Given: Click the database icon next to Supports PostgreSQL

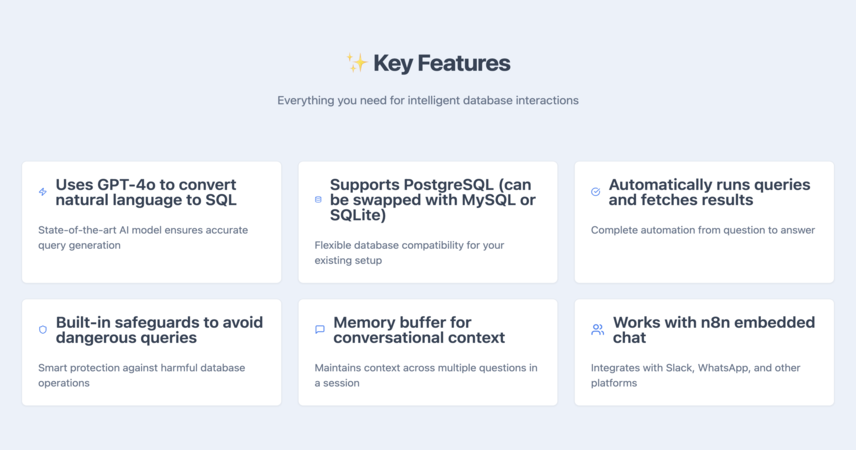Looking at the screenshot, I should [318, 199].
